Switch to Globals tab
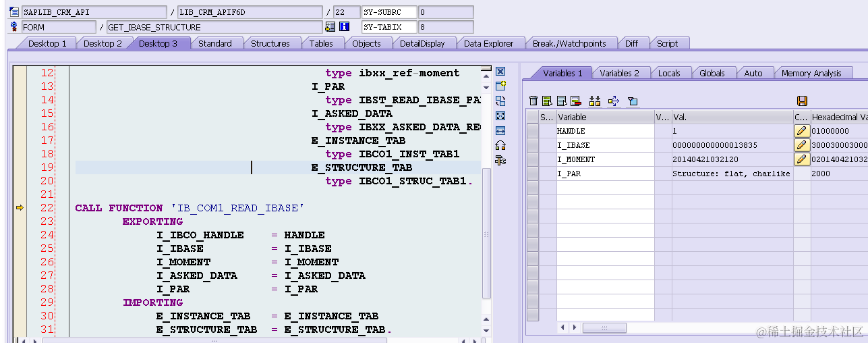The image size is (868, 343). [x=712, y=73]
